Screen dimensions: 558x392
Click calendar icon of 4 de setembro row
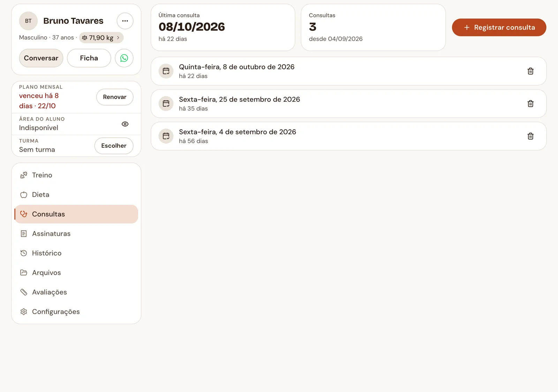click(x=166, y=136)
